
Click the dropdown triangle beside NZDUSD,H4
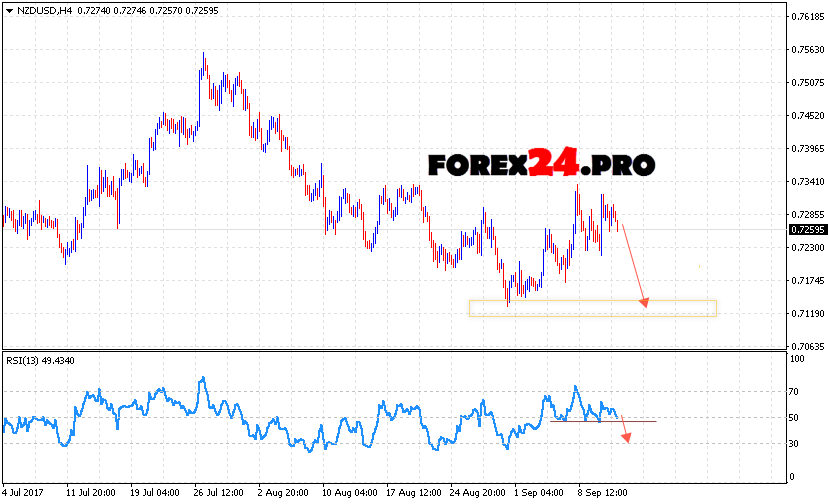(8, 8)
